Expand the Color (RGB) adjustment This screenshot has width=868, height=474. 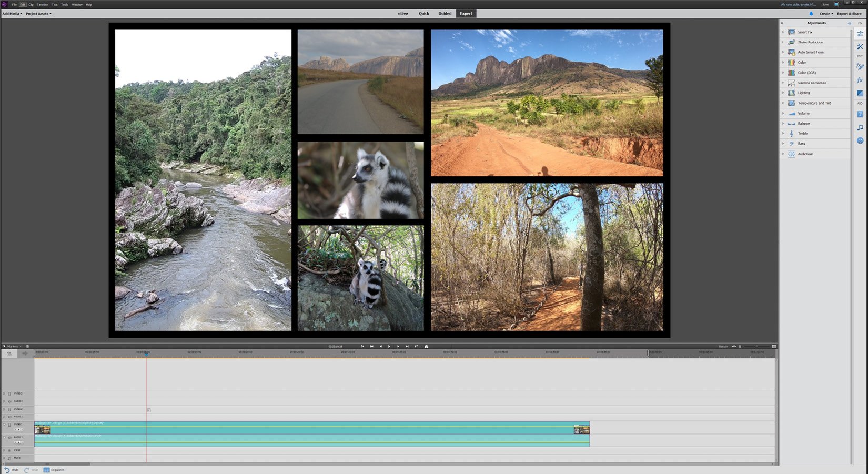point(783,73)
